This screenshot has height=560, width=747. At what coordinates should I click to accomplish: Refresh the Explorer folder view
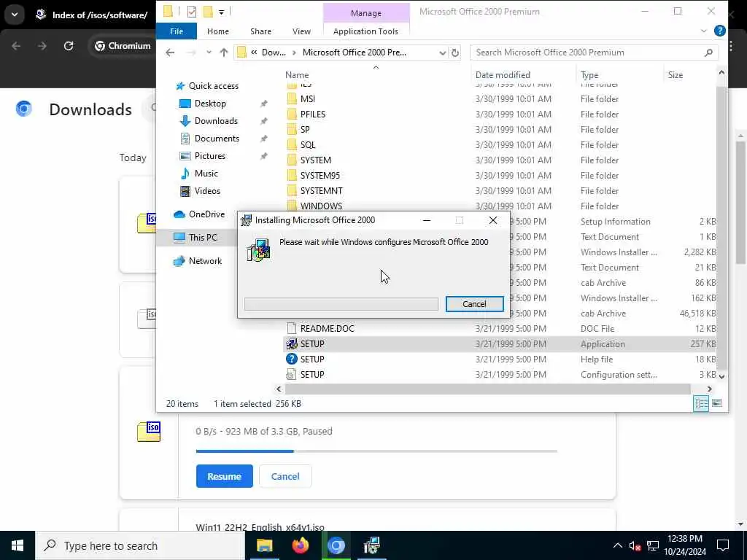click(455, 52)
